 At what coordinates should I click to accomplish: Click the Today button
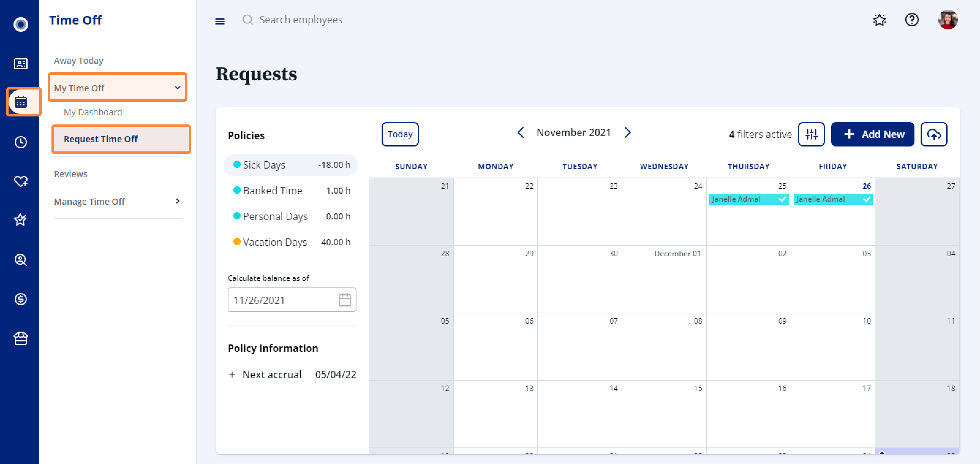(400, 134)
